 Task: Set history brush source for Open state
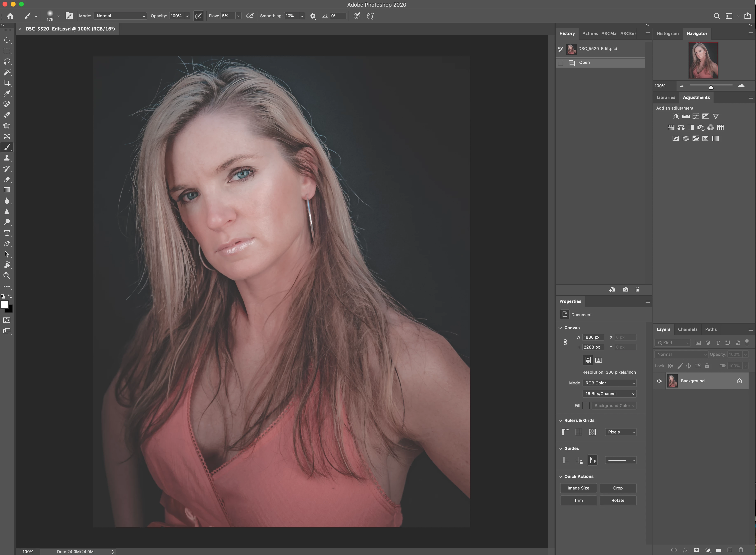(561, 63)
